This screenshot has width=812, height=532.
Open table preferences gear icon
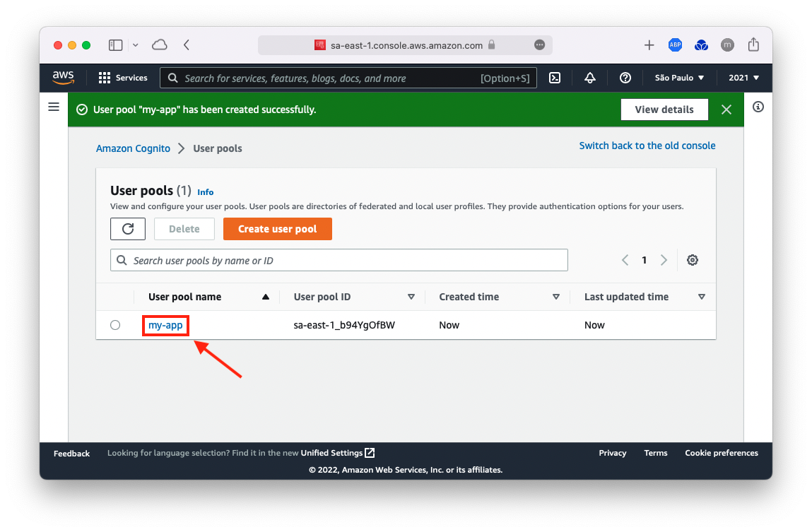pos(693,260)
